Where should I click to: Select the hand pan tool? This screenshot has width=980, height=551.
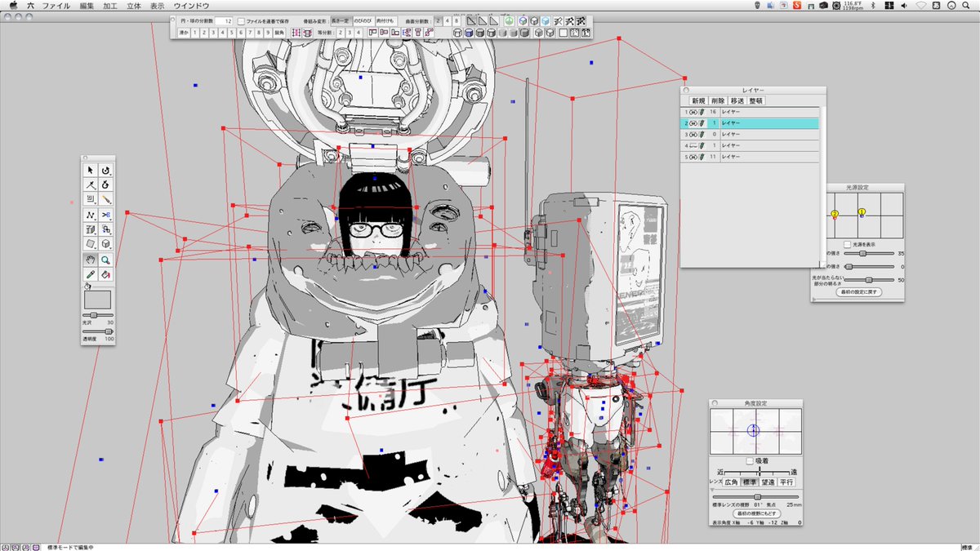coord(90,259)
